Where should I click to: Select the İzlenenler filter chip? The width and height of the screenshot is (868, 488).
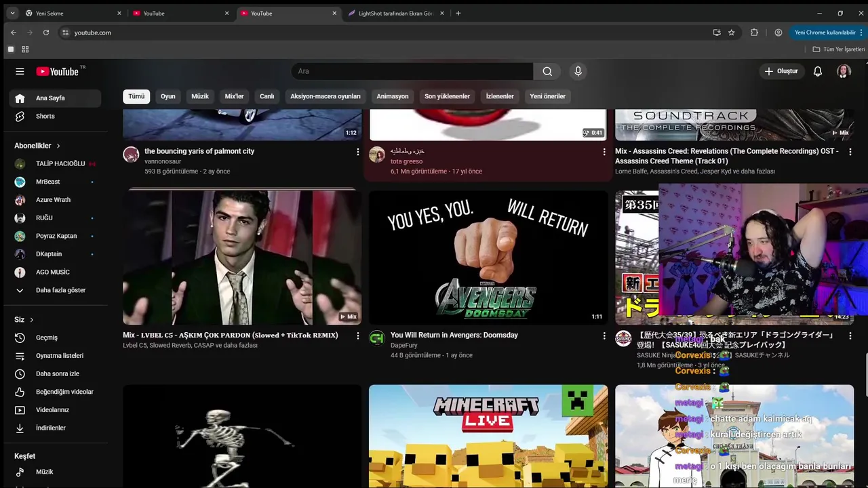click(x=500, y=96)
